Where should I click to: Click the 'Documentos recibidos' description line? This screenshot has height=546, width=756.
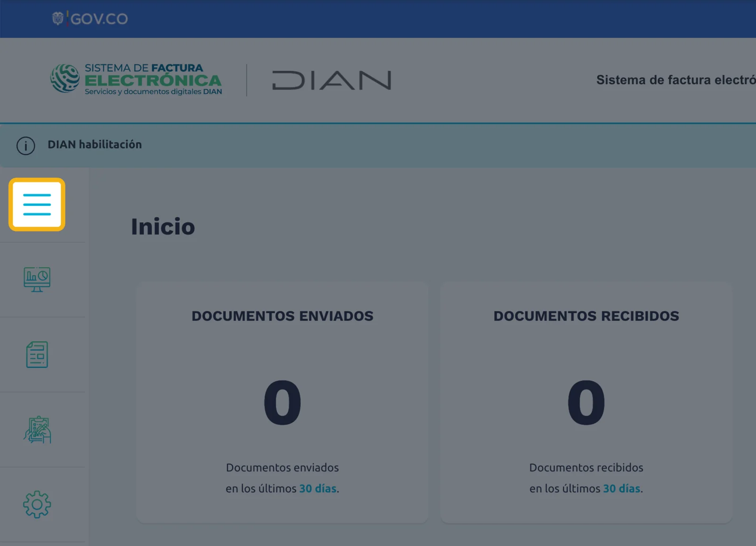click(x=586, y=468)
